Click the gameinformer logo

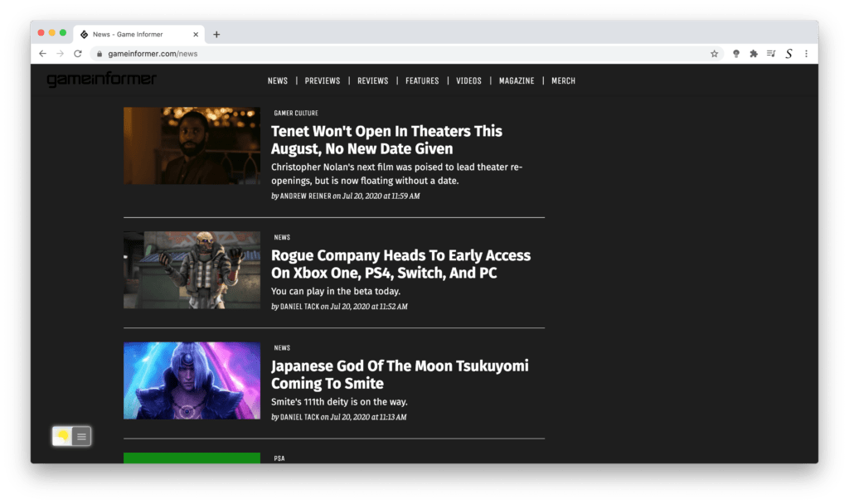tap(101, 79)
